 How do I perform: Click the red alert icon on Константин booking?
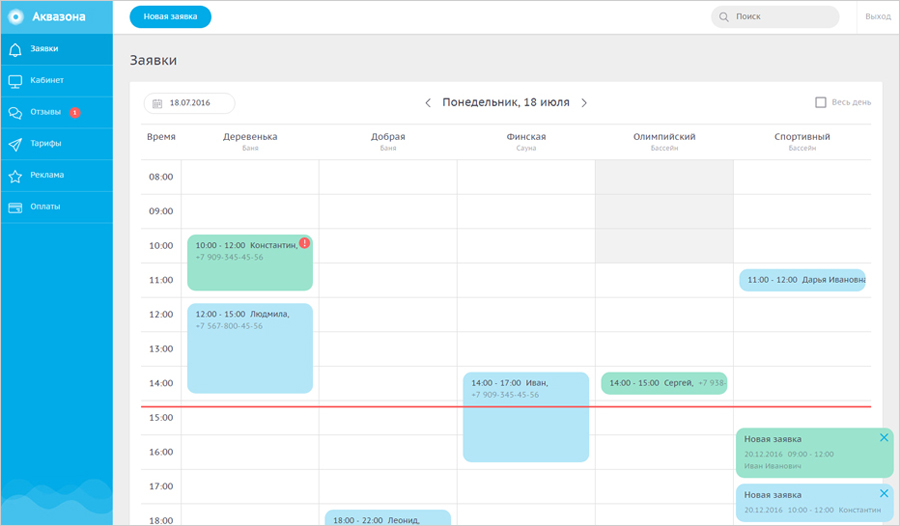coord(304,243)
